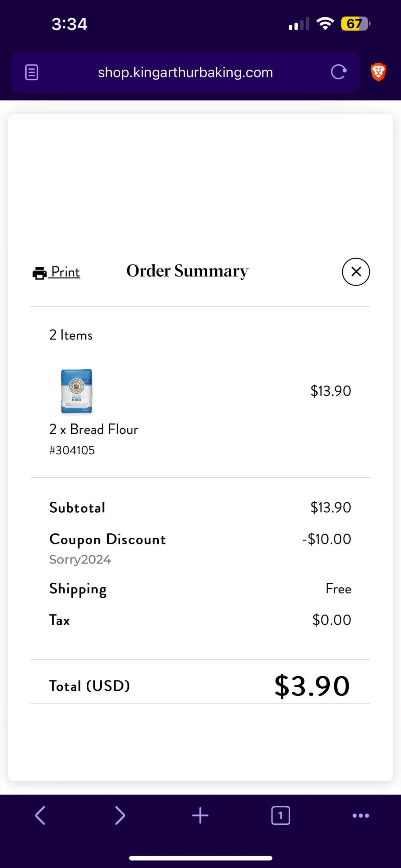Tap the 2 Items heading
This screenshot has width=401, height=868.
(x=70, y=335)
